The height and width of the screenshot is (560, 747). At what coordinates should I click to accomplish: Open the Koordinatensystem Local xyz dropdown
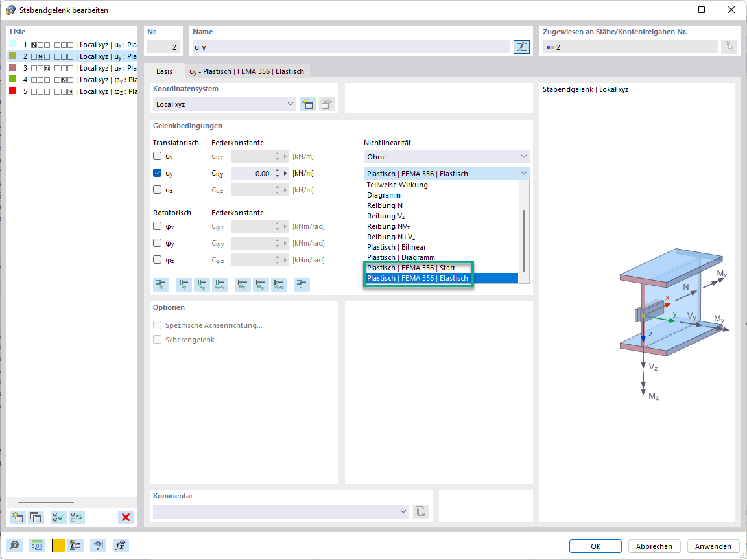(224, 104)
